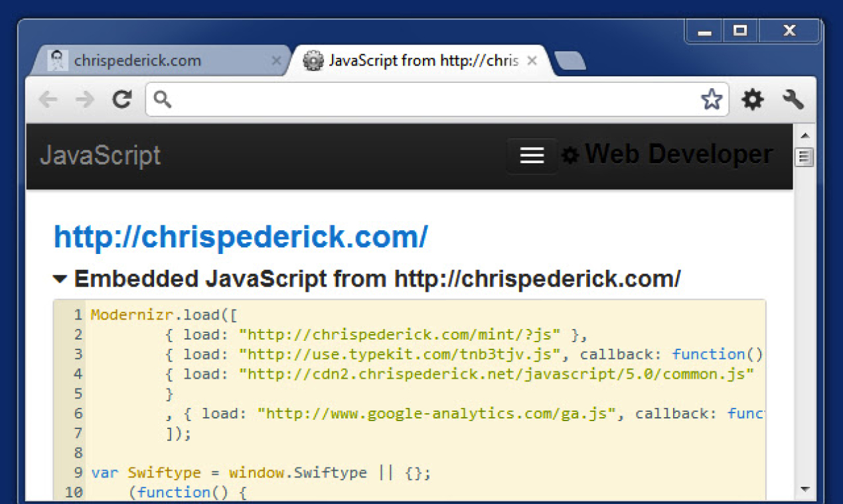
Task: Minimize the browser window
Action: pyautogui.click(x=704, y=31)
